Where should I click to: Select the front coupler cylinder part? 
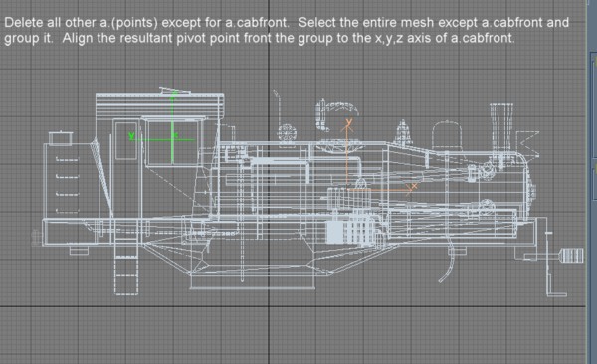click(x=571, y=255)
